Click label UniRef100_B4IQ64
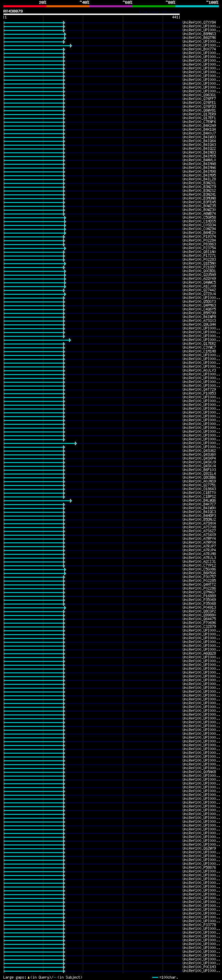 (199, 141)
